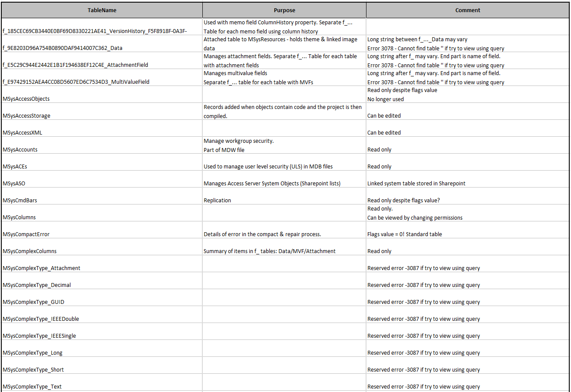Select 'Manage workgroup security' purpose cell
The width and height of the screenshot is (571, 392).
click(284, 145)
